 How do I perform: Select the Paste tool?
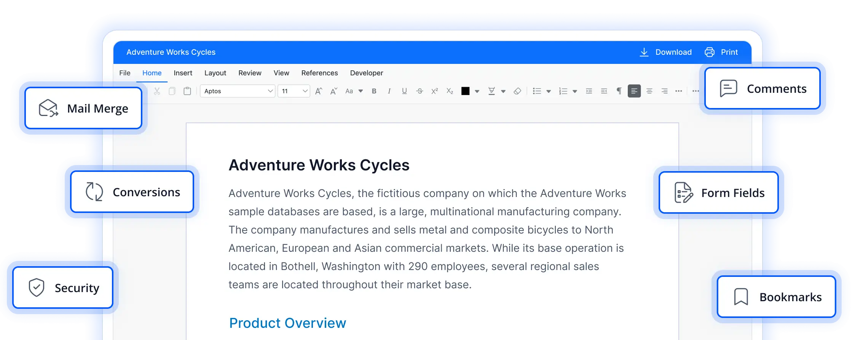(x=187, y=91)
